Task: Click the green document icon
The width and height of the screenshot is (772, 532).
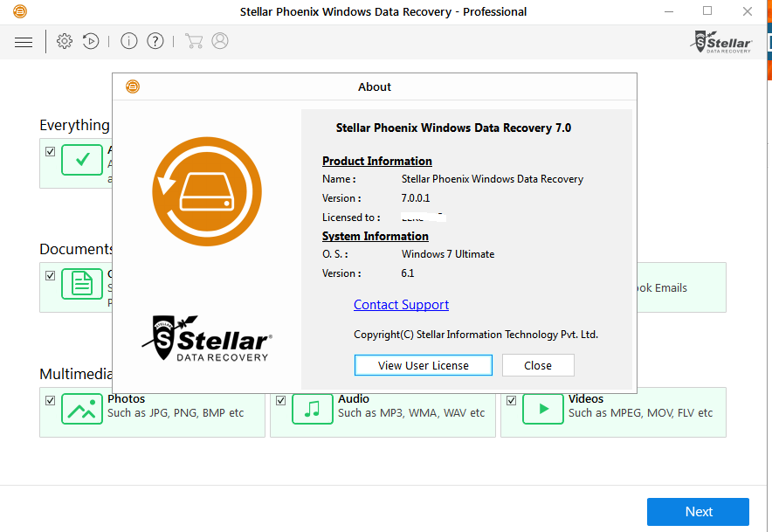Action: coord(82,284)
